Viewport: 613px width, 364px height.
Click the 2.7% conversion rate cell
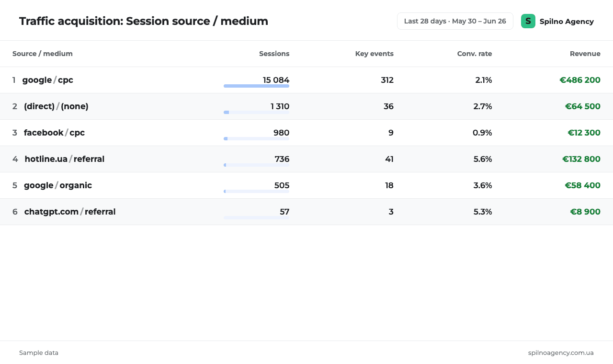click(483, 106)
